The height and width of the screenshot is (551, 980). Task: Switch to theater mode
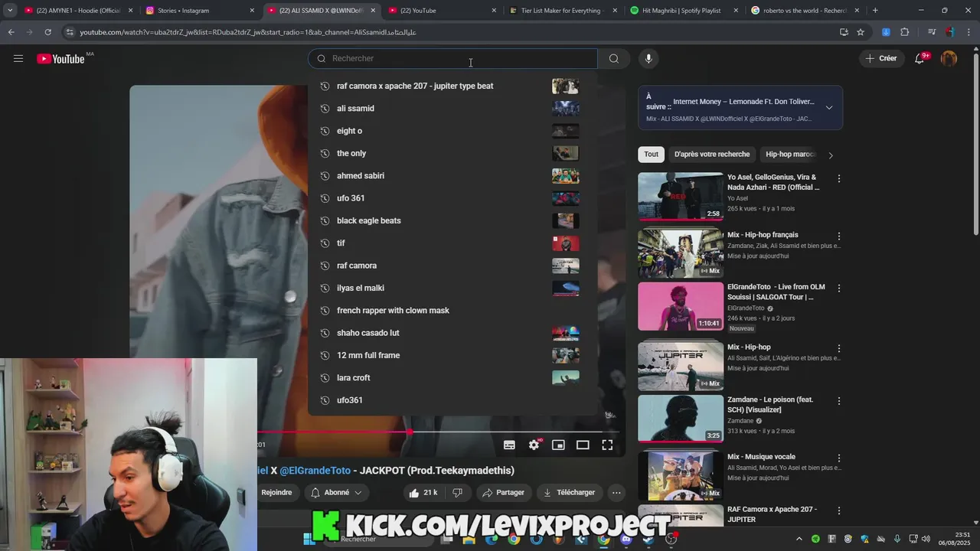(x=583, y=445)
